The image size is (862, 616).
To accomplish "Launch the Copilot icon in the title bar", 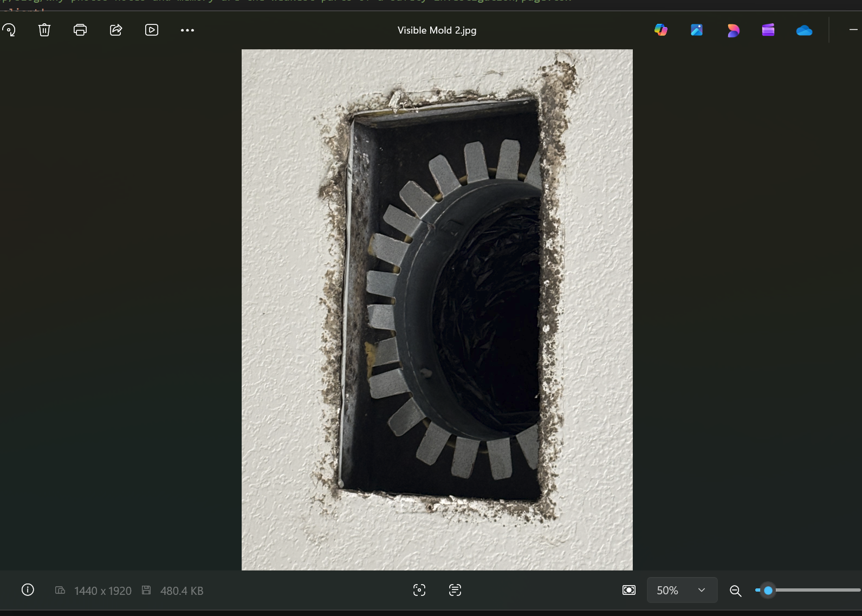I will pyautogui.click(x=661, y=30).
